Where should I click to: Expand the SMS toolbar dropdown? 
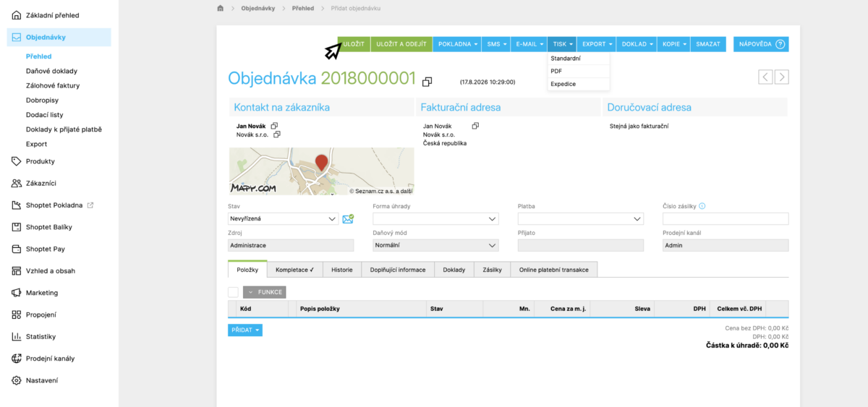(496, 44)
